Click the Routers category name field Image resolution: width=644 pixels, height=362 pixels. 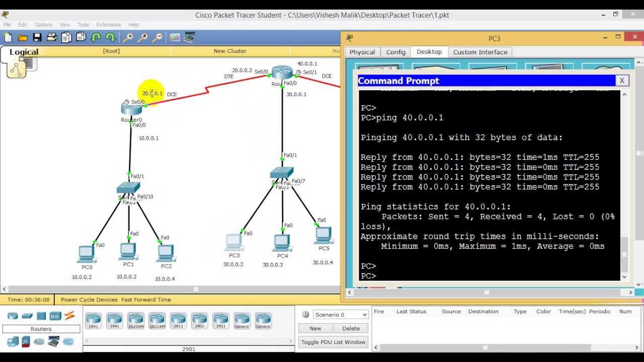tap(41, 329)
